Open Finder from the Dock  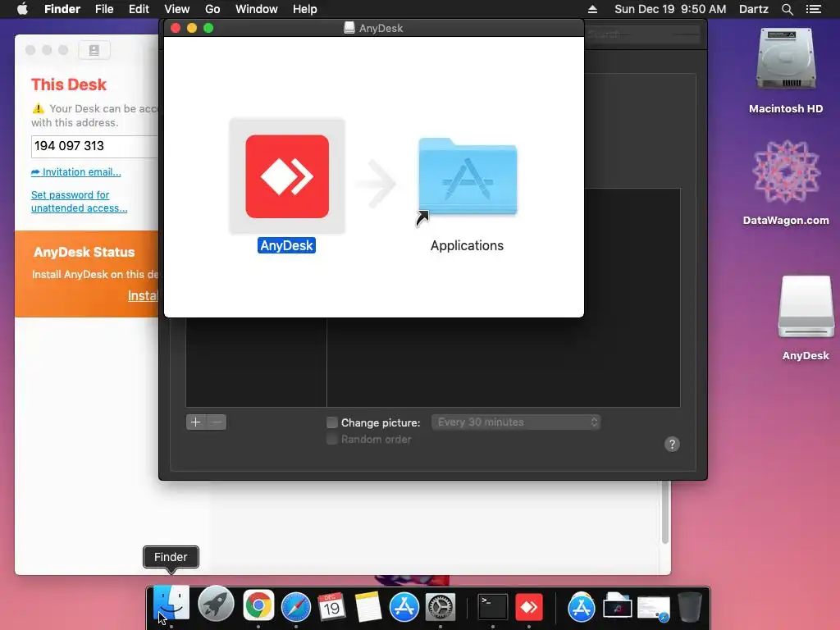(x=171, y=605)
